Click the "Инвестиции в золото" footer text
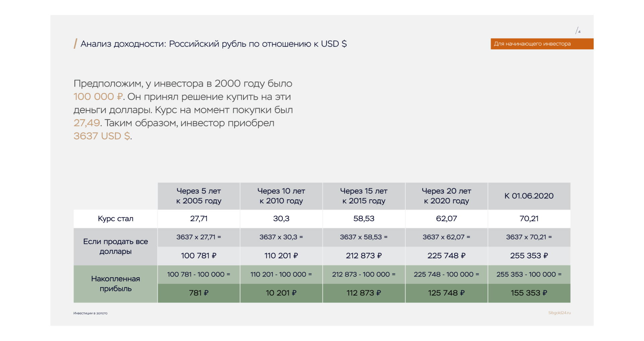Screen dimensions: 644x341 point(91,313)
